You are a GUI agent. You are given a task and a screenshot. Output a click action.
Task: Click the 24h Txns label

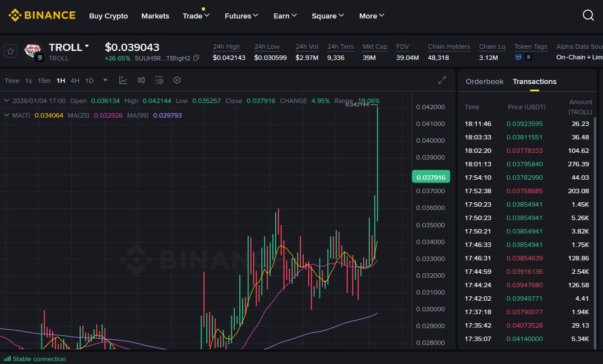[340, 46]
